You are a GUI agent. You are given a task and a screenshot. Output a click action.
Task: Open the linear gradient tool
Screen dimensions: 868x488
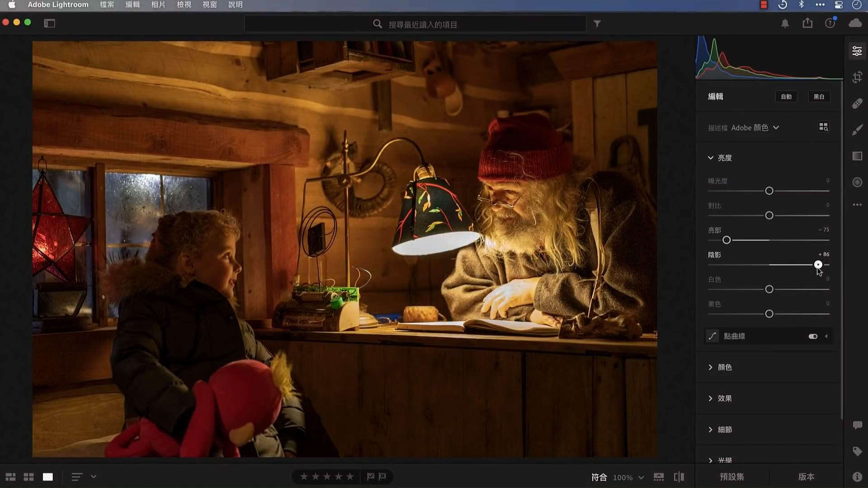pos(857,156)
